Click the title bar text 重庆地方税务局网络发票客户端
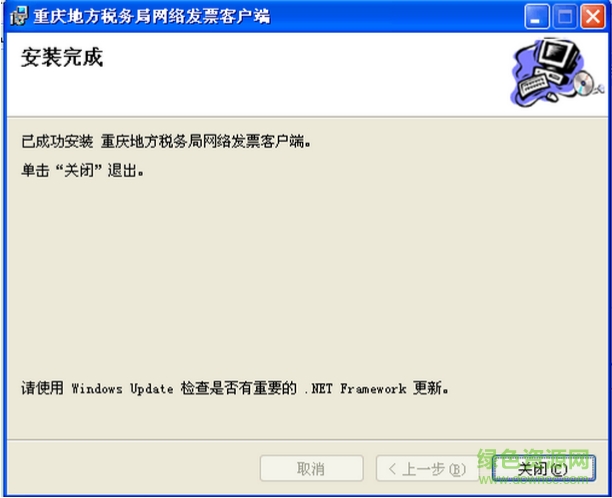This screenshot has width=612, height=498. pos(152,16)
